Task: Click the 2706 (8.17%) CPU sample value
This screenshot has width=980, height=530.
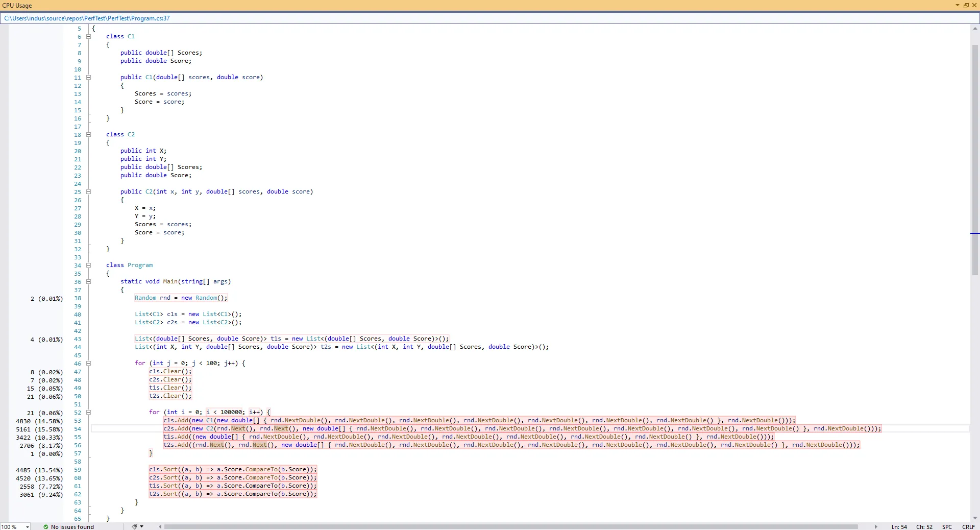Action: pyautogui.click(x=41, y=446)
